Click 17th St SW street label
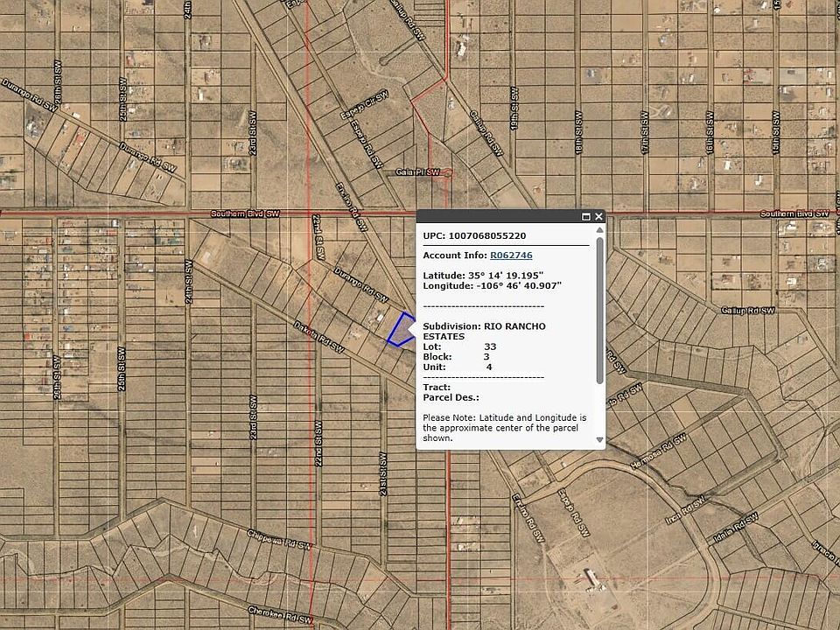The height and width of the screenshot is (630, 840). pyautogui.click(x=645, y=132)
